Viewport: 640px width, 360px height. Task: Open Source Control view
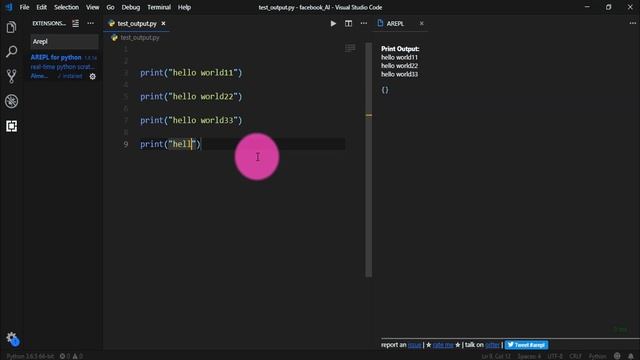11,76
